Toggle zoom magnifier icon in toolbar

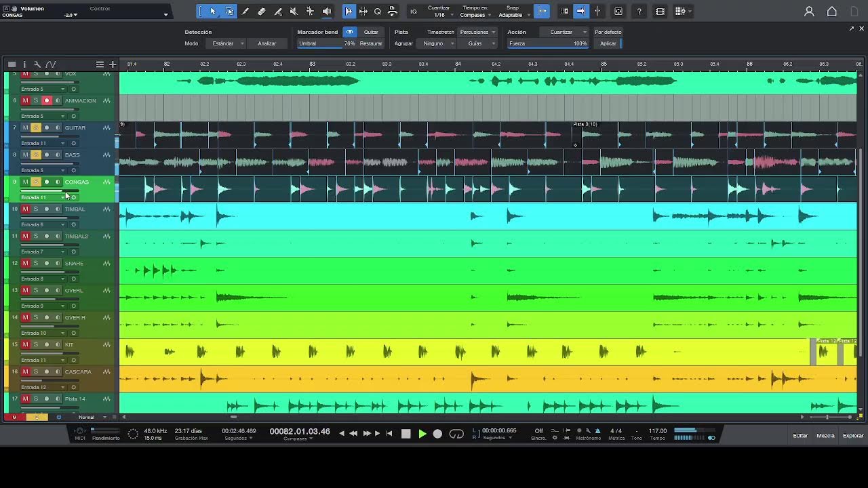[378, 12]
